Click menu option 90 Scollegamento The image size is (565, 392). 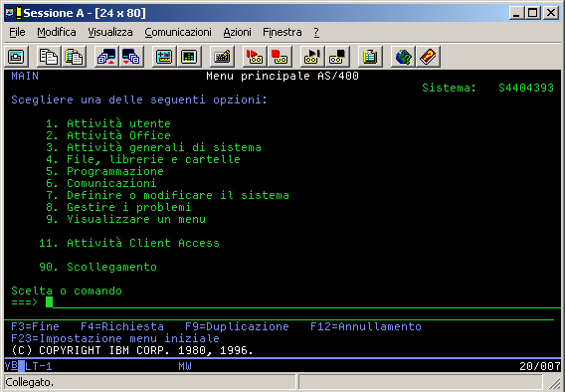(x=98, y=267)
